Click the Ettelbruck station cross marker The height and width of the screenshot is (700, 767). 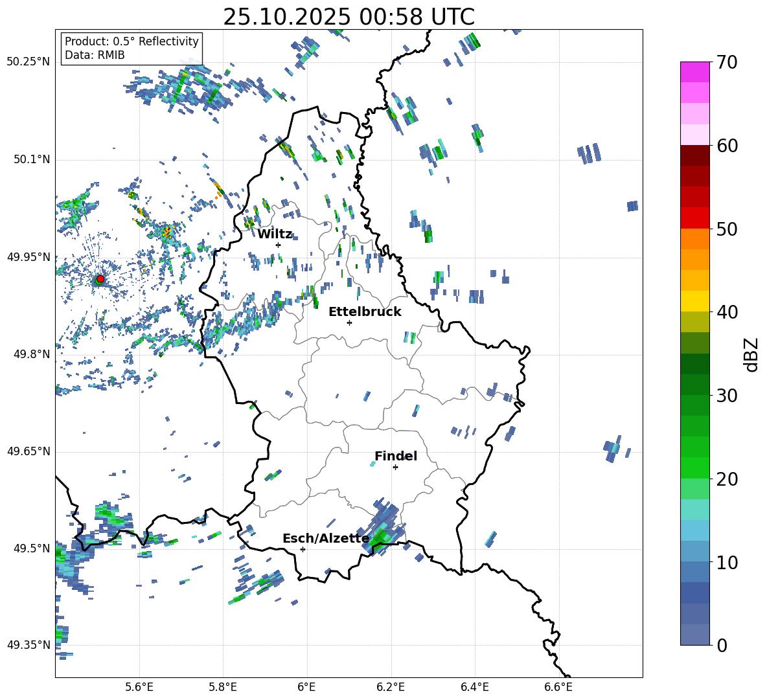(x=349, y=322)
